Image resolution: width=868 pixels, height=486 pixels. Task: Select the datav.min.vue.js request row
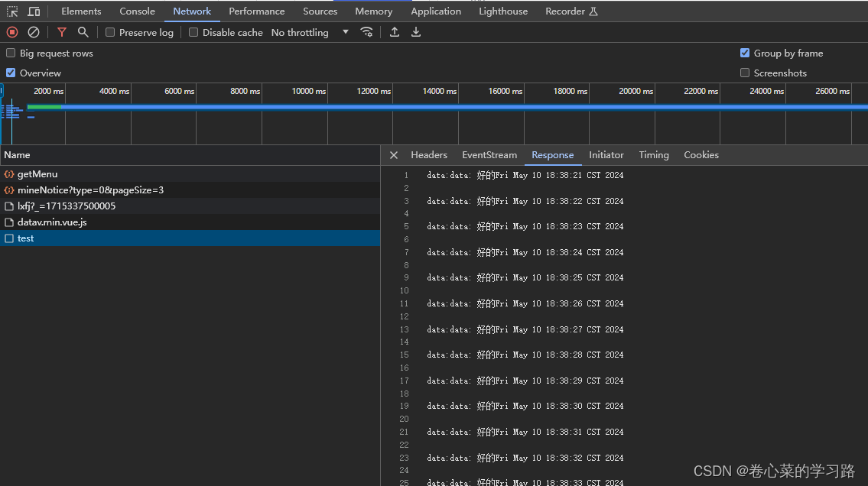(x=52, y=222)
